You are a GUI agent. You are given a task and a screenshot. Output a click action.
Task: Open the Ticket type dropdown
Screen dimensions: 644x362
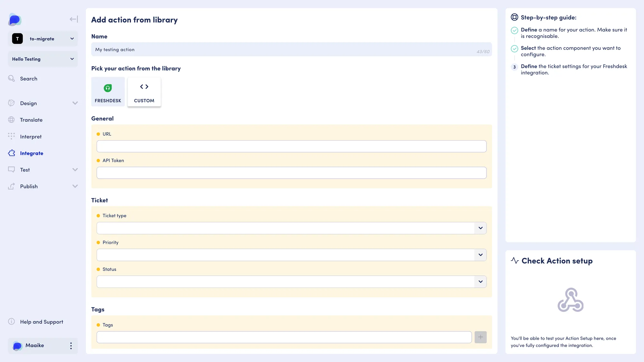[291, 228]
